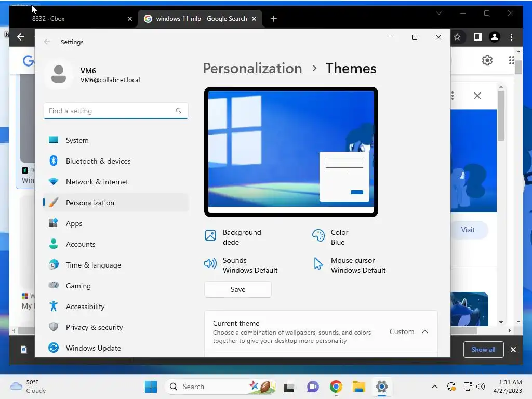
Task: Click the theme preview thumbnail
Action: (x=291, y=152)
